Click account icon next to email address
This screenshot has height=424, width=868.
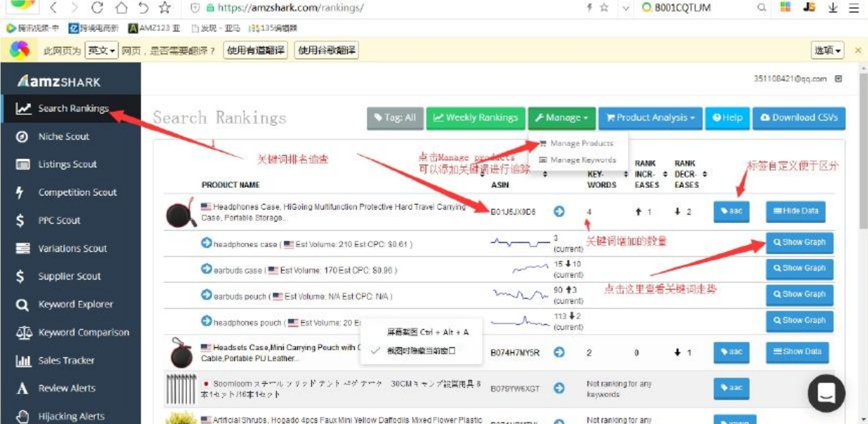click(x=838, y=79)
